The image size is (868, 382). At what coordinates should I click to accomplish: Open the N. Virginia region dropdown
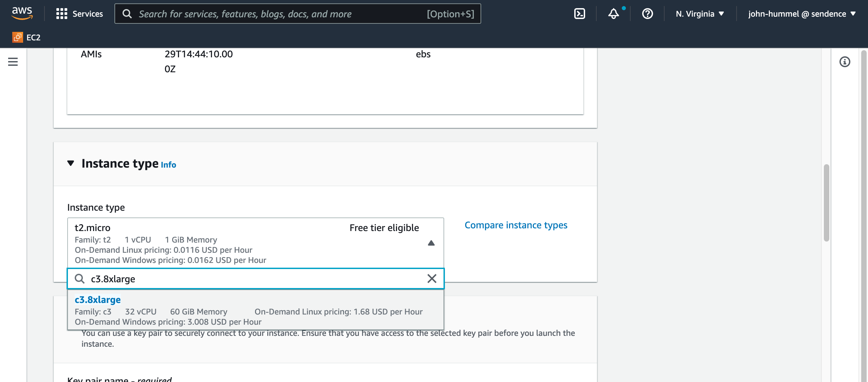coord(699,14)
